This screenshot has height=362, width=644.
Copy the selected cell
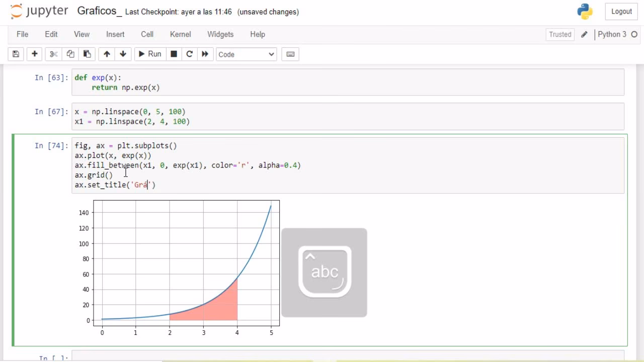pyautogui.click(x=70, y=54)
